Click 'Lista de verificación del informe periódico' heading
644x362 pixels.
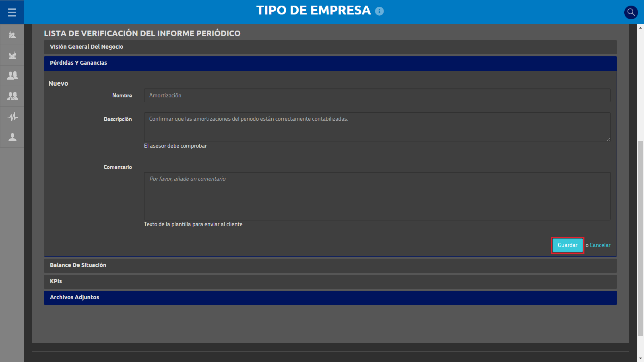(x=142, y=33)
